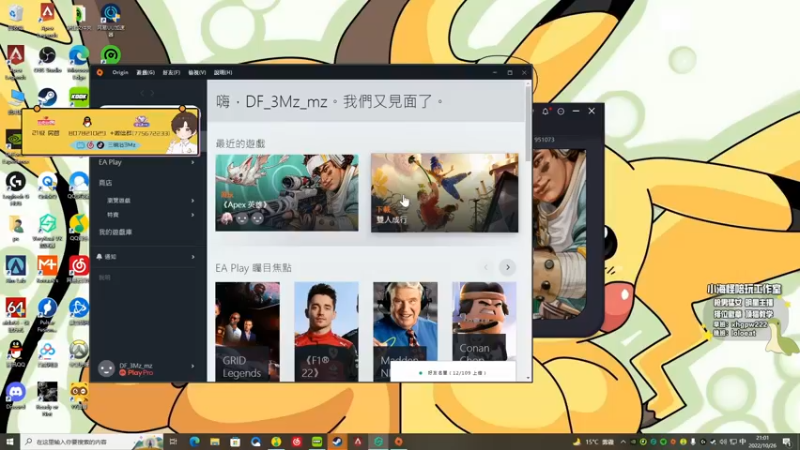
Task: Open the Origin logo menu icon
Action: [x=100, y=72]
